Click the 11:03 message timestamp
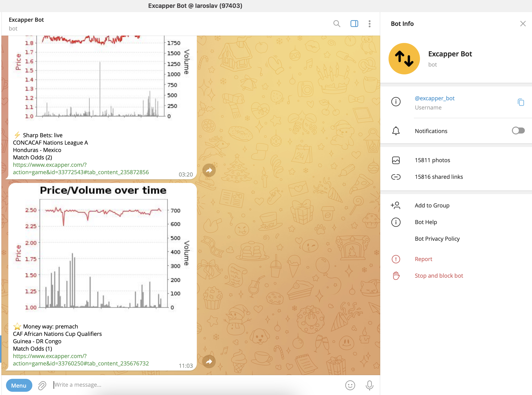The image size is (532, 395). point(186,366)
